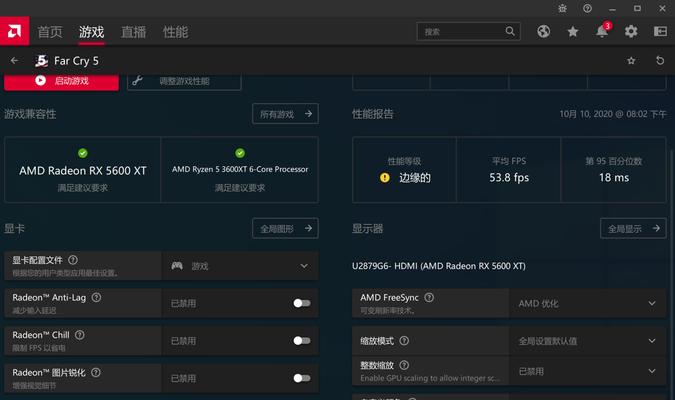Click the U2879G6- HDMI display name
675x400 pixels.
[x=439, y=266]
